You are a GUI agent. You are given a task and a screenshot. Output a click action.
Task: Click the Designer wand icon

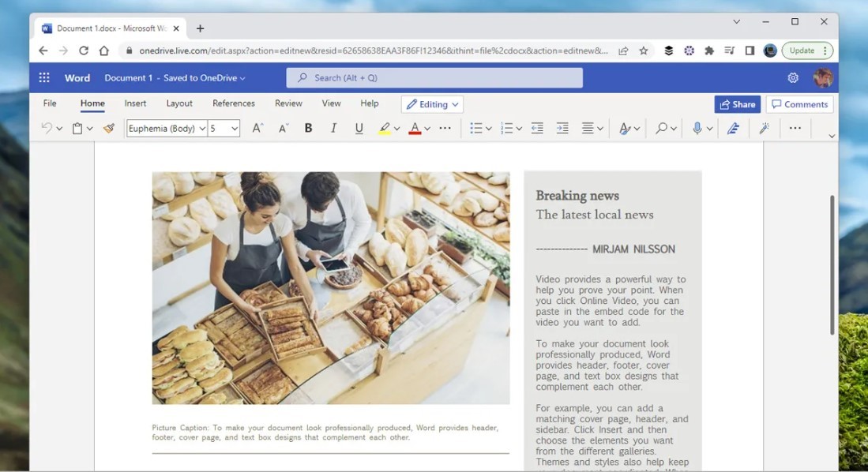[764, 129]
